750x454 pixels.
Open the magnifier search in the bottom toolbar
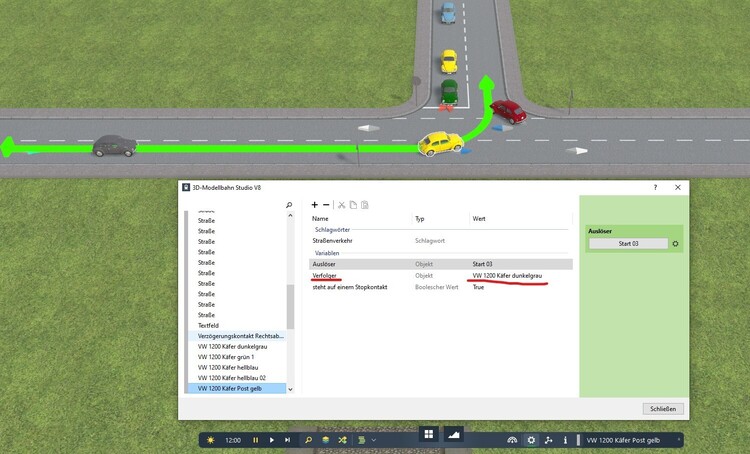(309, 440)
